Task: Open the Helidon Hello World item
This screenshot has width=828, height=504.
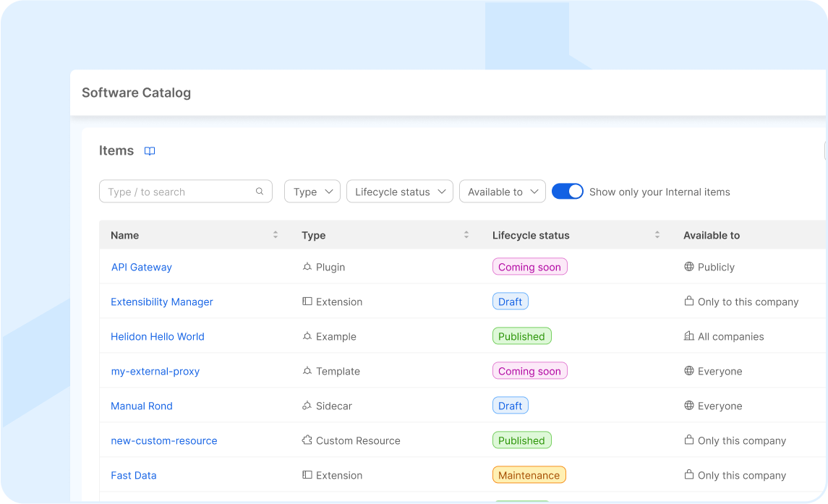Action: tap(158, 336)
